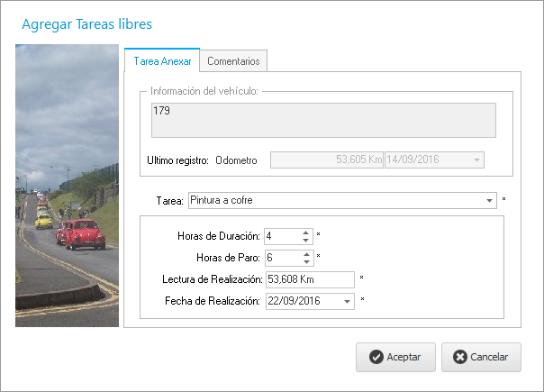Expand the Fecha de Realización date picker
The height and width of the screenshot is (392, 544).
click(348, 301)
